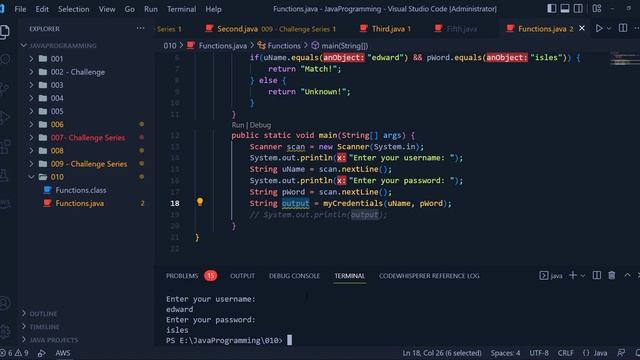Open the Selection menu
Image resolution: width=640 pixels, height=360 pixels.
73,9
